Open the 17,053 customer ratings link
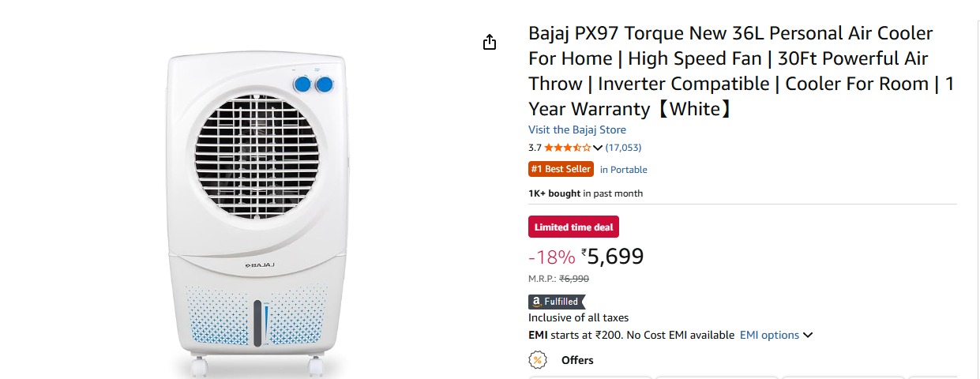The image size is (980, 379). (x=624, y=148)
